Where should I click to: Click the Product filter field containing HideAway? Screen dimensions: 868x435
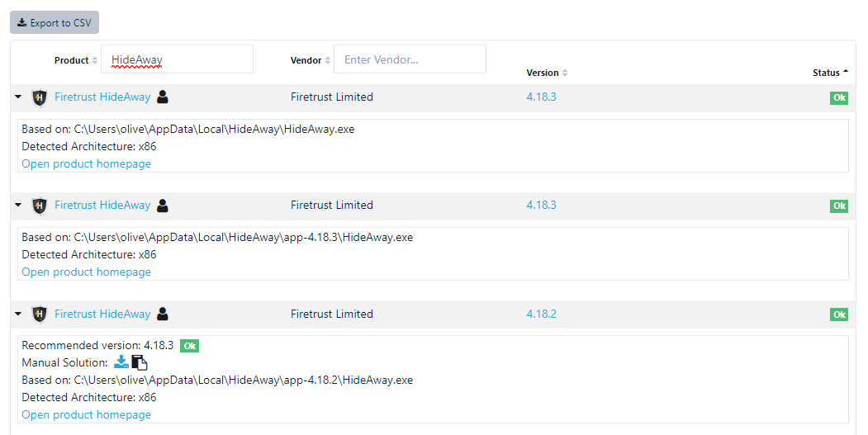[177, 59]
